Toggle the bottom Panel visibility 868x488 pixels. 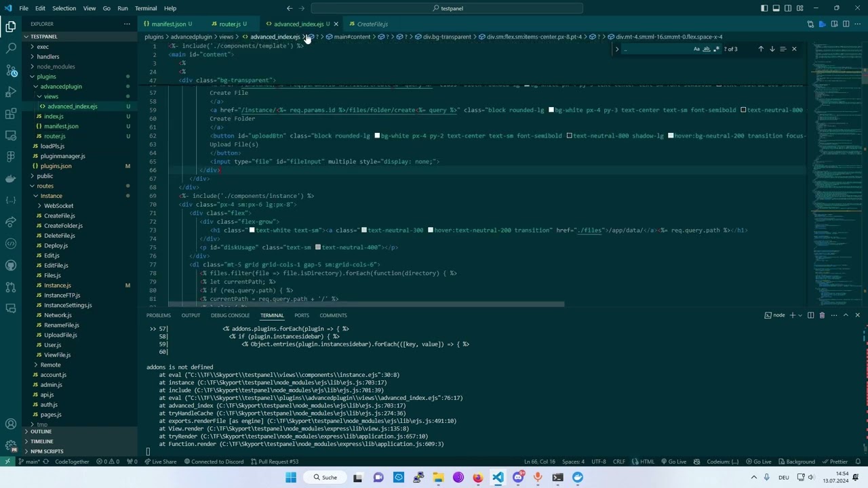pos(776,8)
